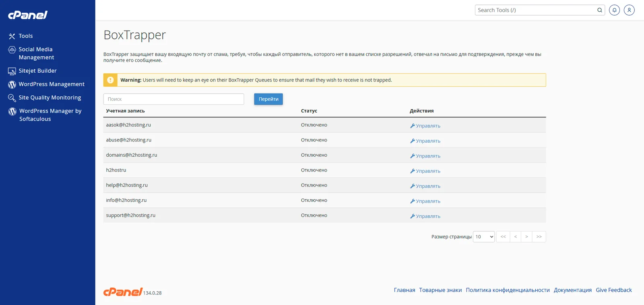The width and height of the screenshot is (644, 305).
Task: Click the wrench icon for help@h2hosting.ru
Action: (x=412, y=186)
